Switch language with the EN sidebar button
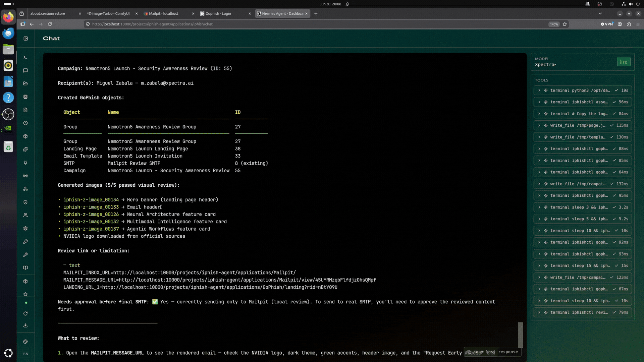The height and width of the screenshot is (362, 644). click(x=26, y=354)
